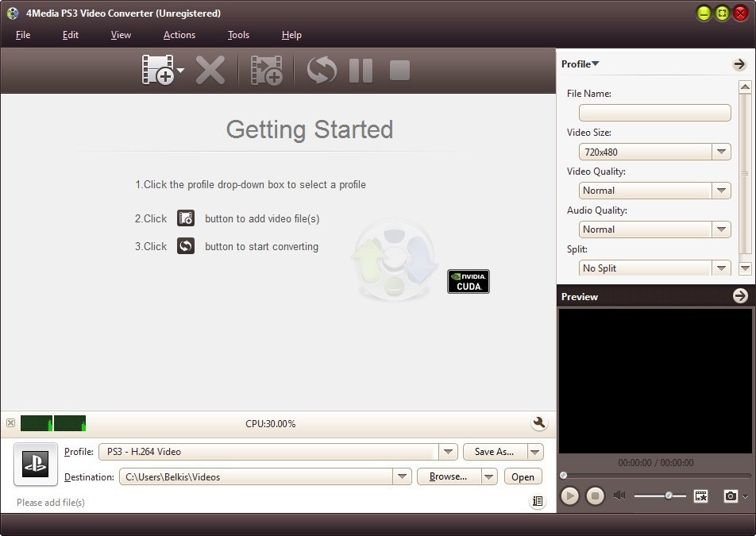Click the Add Profile filmstrip toolbar icon
756x536 pixels.
[x=267, y=71]
